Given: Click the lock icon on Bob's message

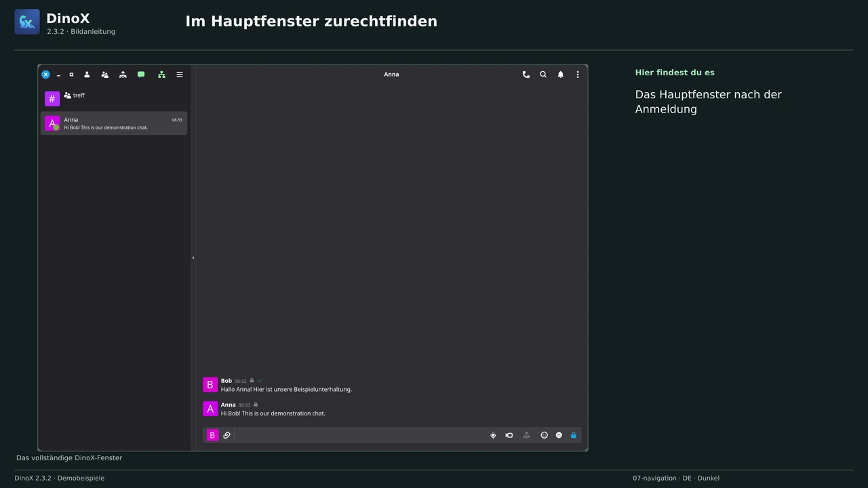Looking at the screenshot, I should coord(252,380).
